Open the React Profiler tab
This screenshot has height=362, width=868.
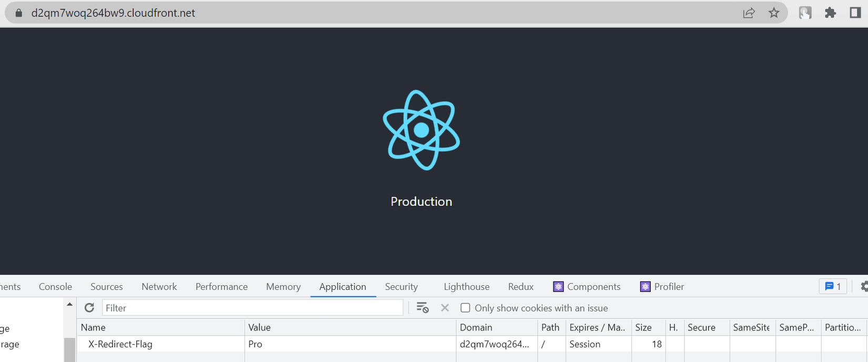(662, 287)
